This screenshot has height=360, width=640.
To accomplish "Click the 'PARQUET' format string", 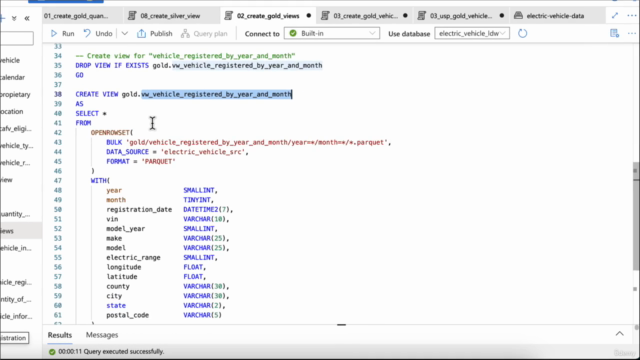I will coord(158,162).
